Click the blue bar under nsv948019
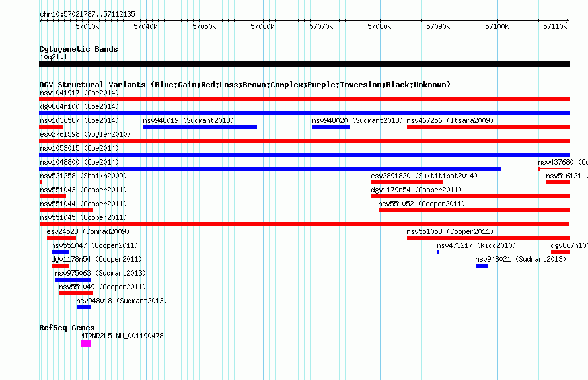The image size is (588, 380). tap(200, 127)
